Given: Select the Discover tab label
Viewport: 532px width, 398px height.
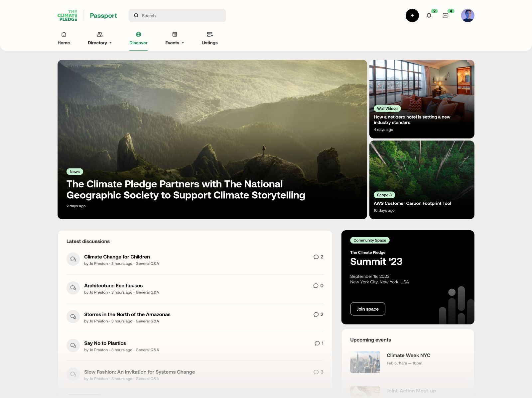Looking at the screenshot, I should click(x=138, y=43).
